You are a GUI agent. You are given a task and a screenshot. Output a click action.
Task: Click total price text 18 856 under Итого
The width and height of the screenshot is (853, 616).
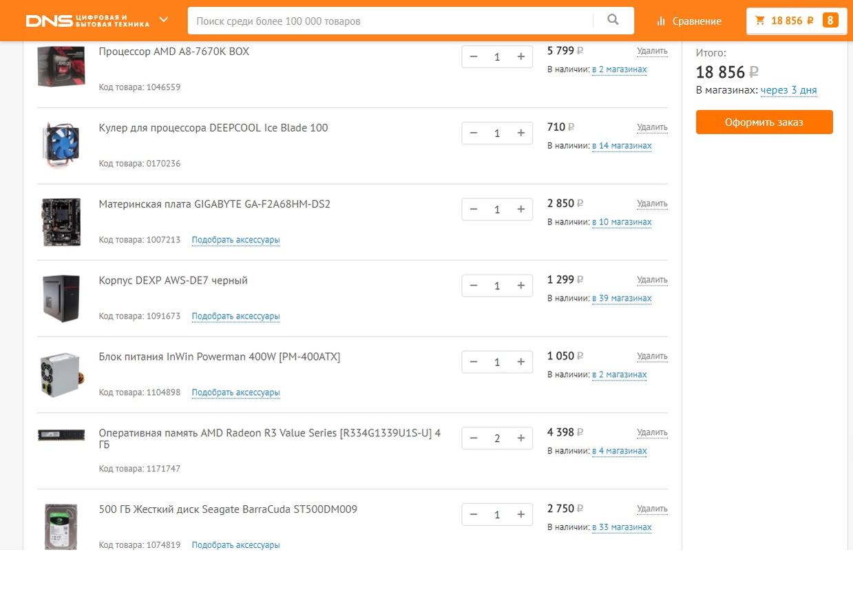pos(727,72)
